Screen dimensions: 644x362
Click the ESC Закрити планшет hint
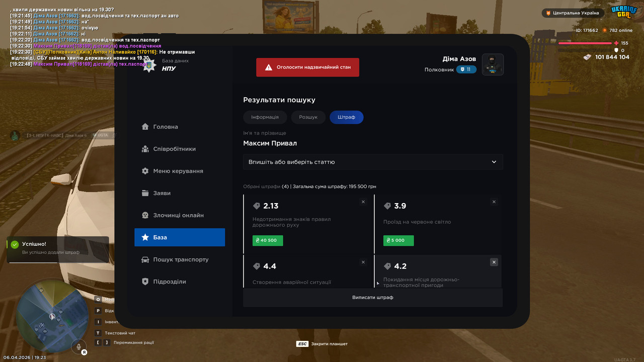(322, 344)
